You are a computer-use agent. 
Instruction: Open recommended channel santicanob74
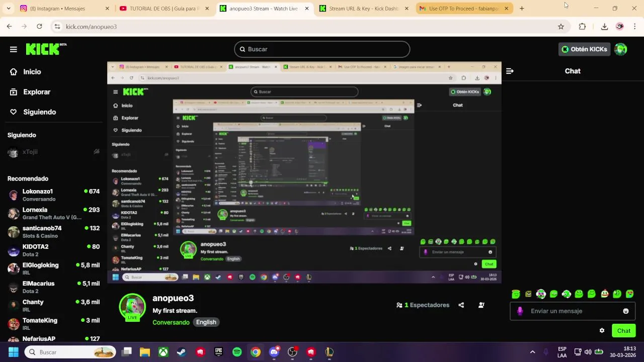click(53, 232)
